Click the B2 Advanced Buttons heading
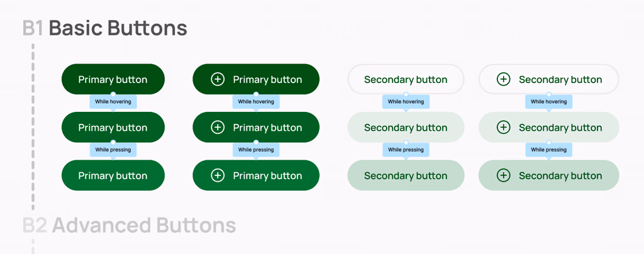 click(x=129, y=225)
